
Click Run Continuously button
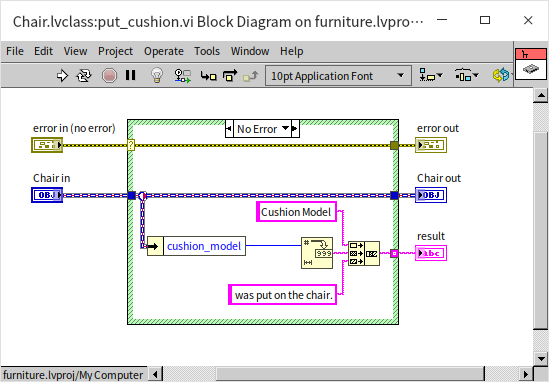tap(84, 76)
